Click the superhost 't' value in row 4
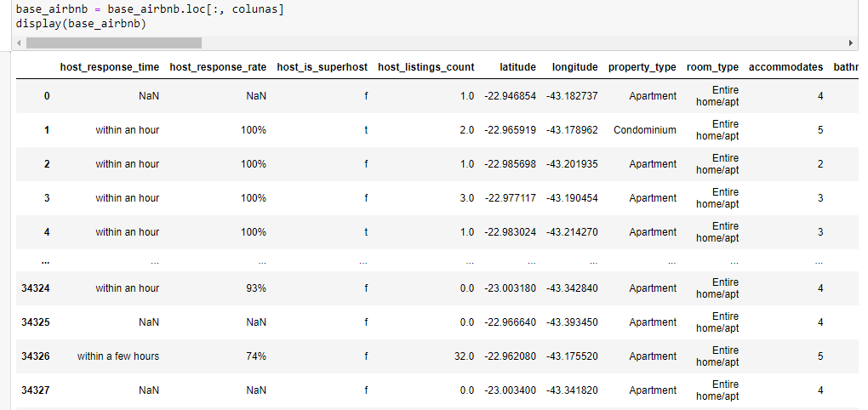Viewport: 868px width, 410px height. pos(366,232)
